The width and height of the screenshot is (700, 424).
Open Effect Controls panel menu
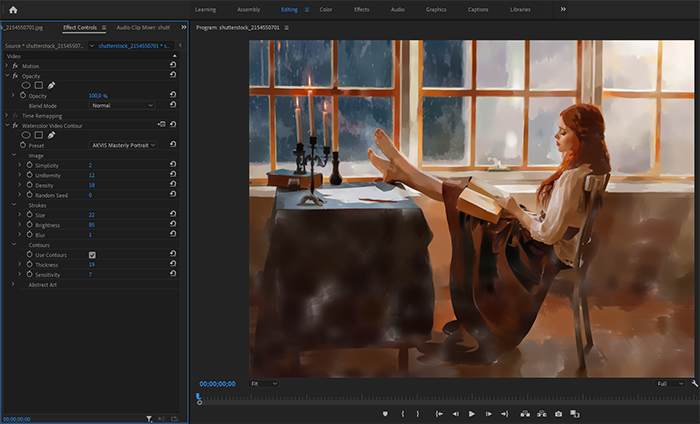(x=104, y=28)
